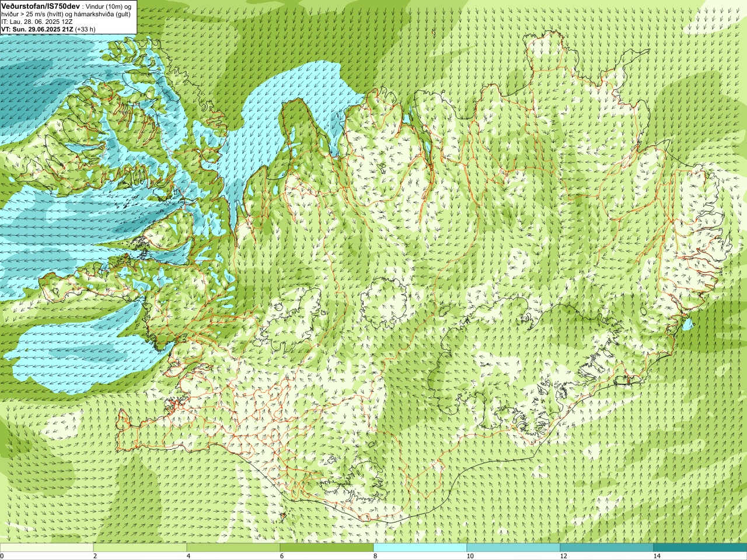Image resolution: width=747 pixels, height=560 pixels.
Task: Click the legend label '6'
Action: click(282, 556)
